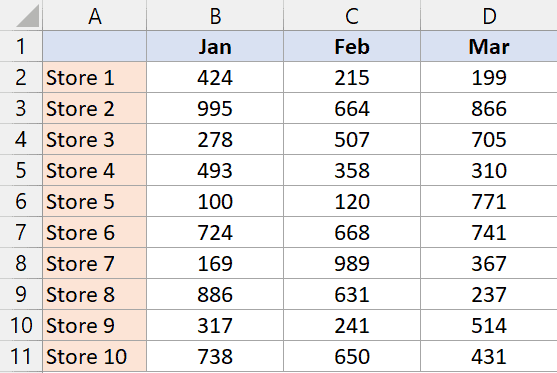Click the Mar header cell
The width and height of the screenshot is (557, 373).
[489, 46]
